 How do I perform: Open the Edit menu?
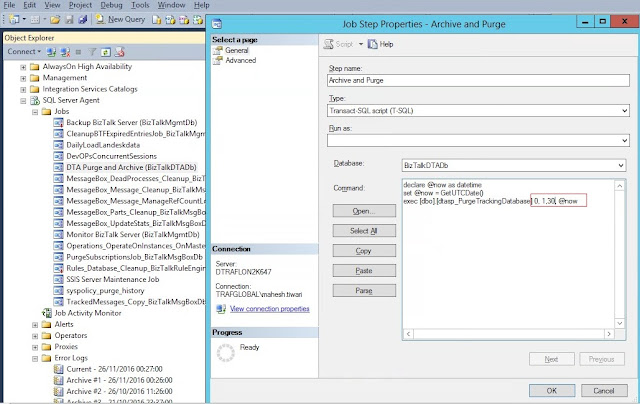pos(29,5)
